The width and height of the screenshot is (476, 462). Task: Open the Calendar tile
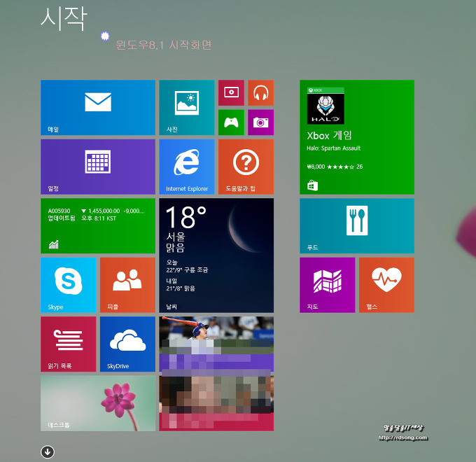point(98,167)
